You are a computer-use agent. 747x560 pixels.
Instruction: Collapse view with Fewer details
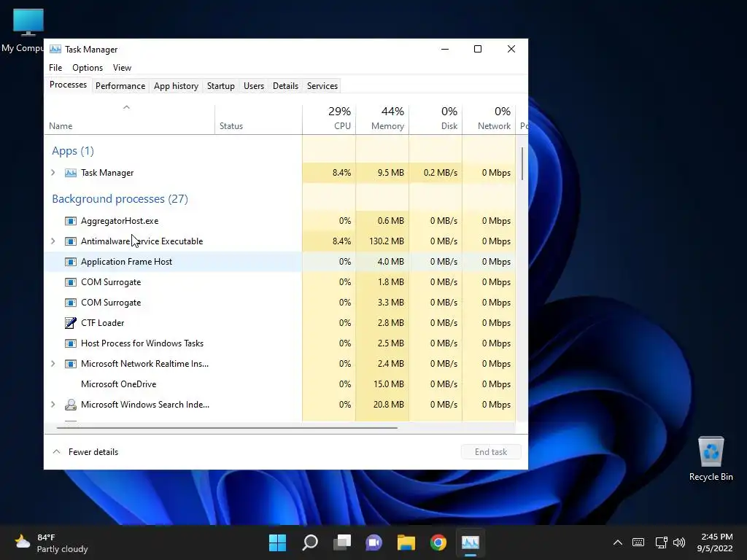tap(85, 452)
